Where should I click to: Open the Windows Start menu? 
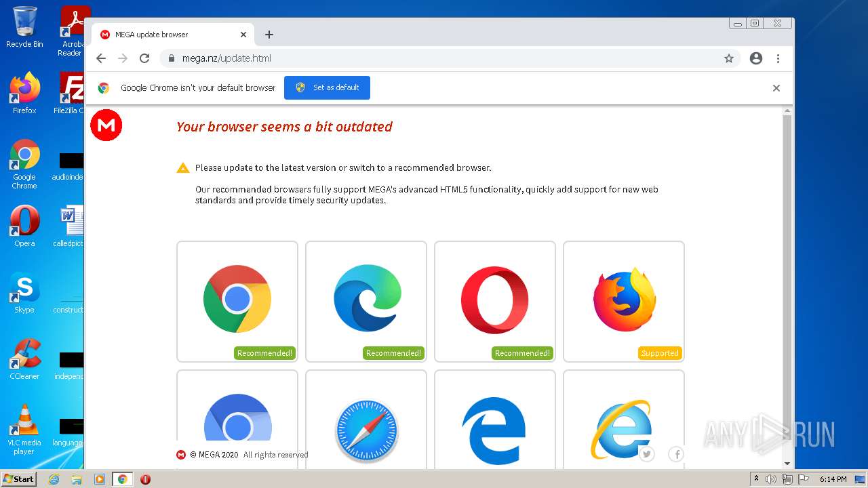[19, 479]
